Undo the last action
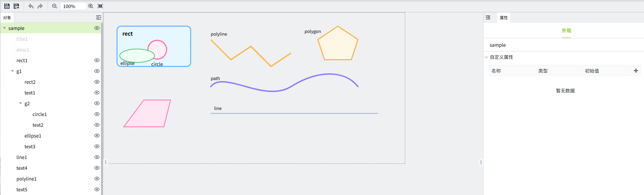 (31, 6)
